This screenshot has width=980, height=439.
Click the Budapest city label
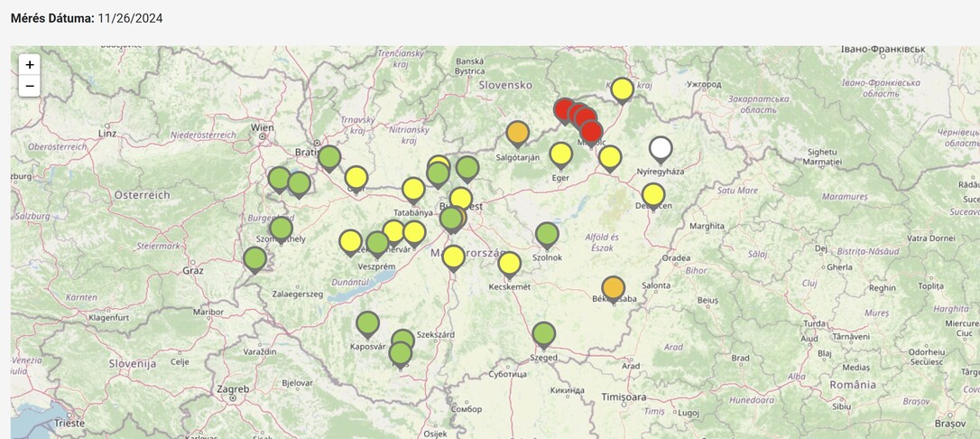click(x=461, y=206)
